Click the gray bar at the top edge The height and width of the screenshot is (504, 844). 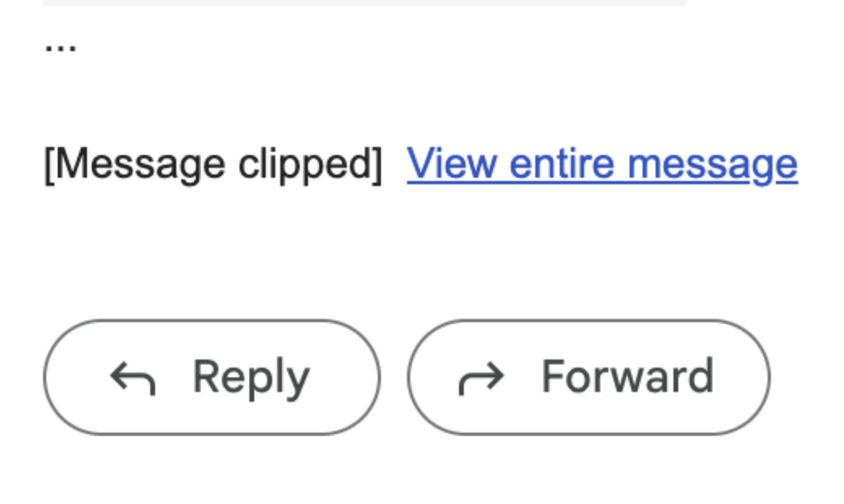point(365,2)
